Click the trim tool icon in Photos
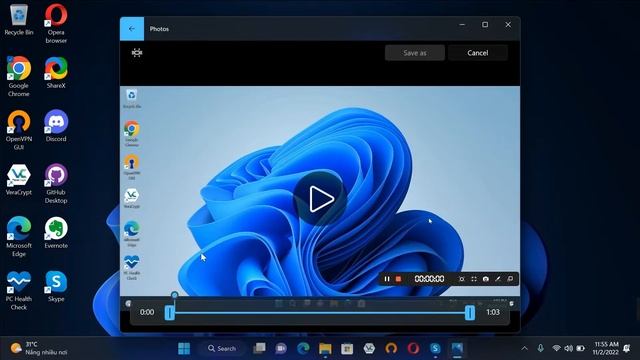 137,53
